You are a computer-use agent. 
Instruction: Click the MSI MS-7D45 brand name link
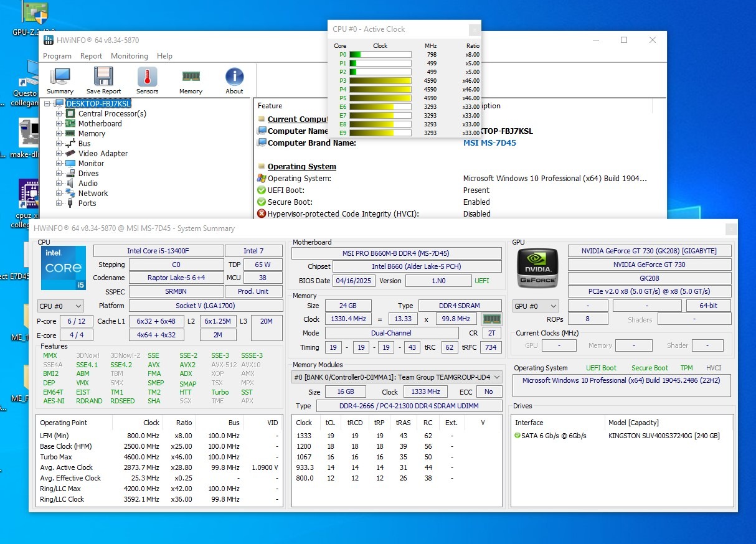(489, 143)
